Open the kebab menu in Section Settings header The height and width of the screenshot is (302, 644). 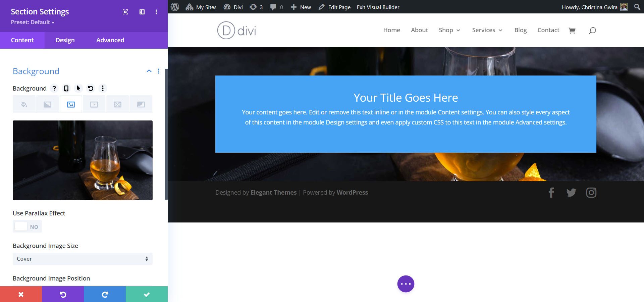click(x=156, y=12)
